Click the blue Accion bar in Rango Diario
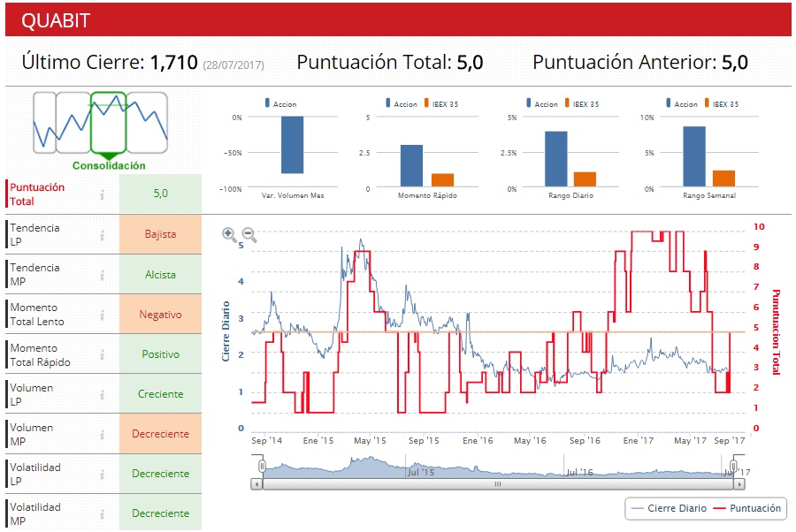 point(556,159)
